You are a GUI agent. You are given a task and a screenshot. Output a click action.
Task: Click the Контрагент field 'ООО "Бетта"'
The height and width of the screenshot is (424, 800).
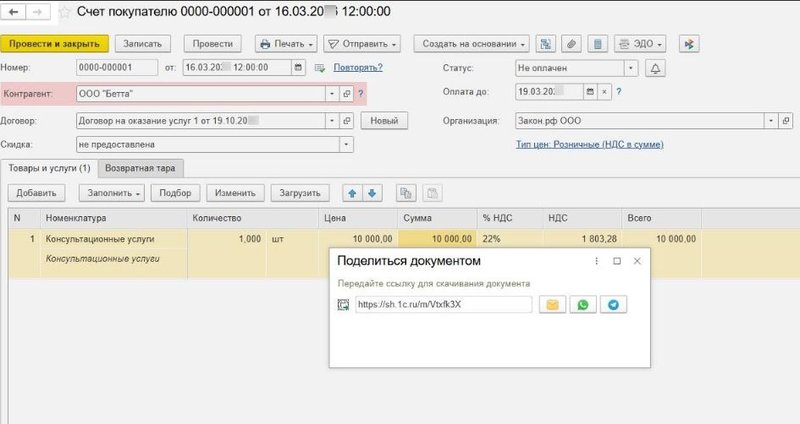pos(201,94)
